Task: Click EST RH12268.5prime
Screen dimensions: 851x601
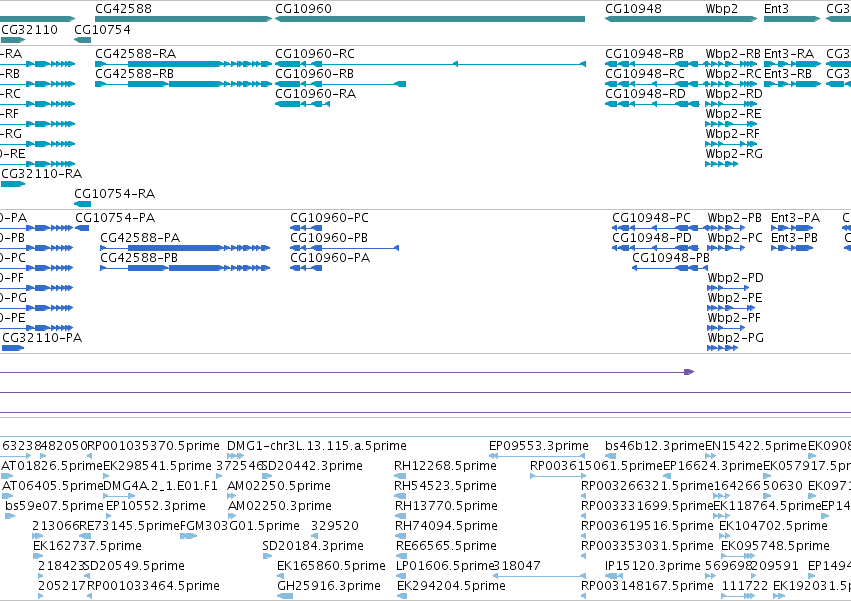Action: pos(446,466)
